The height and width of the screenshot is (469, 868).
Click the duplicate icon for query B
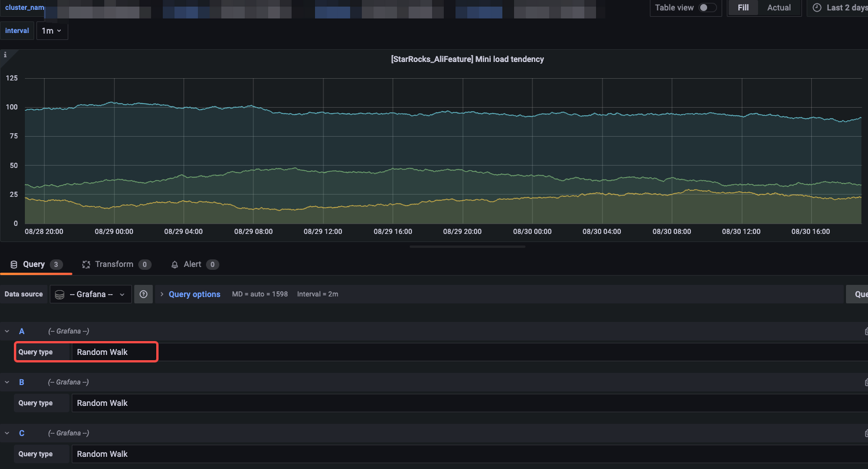(866, 382)
